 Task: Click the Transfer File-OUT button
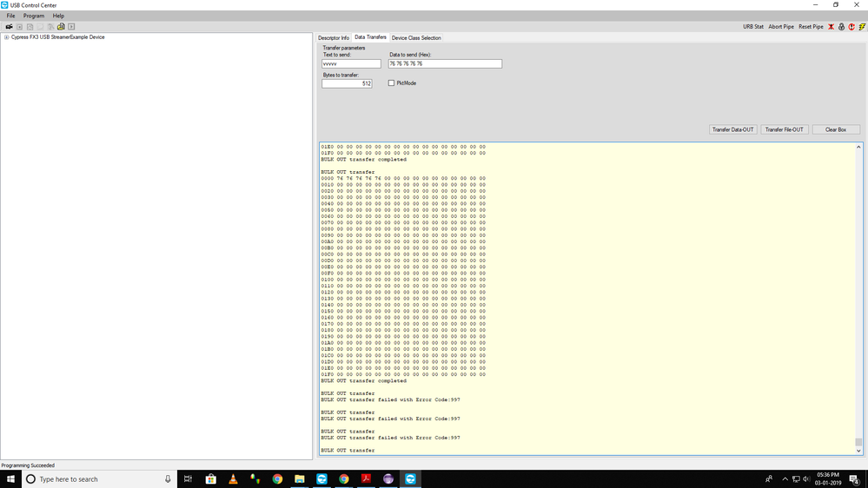784,129
